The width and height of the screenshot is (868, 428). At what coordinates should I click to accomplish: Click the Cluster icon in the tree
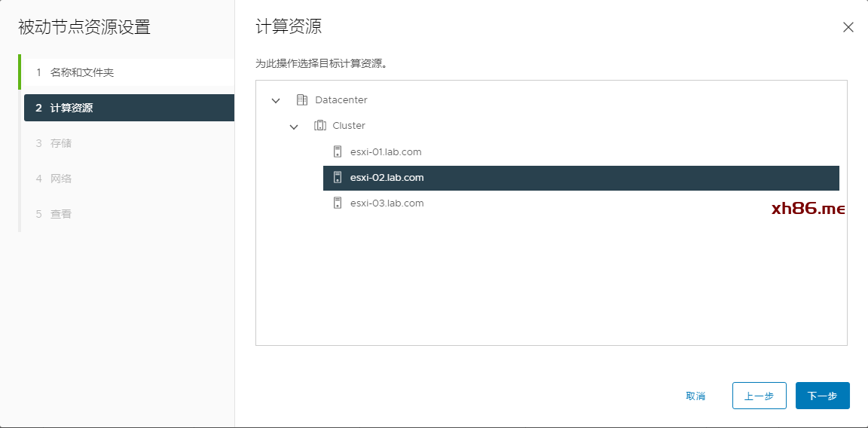[x=319, y=126]
